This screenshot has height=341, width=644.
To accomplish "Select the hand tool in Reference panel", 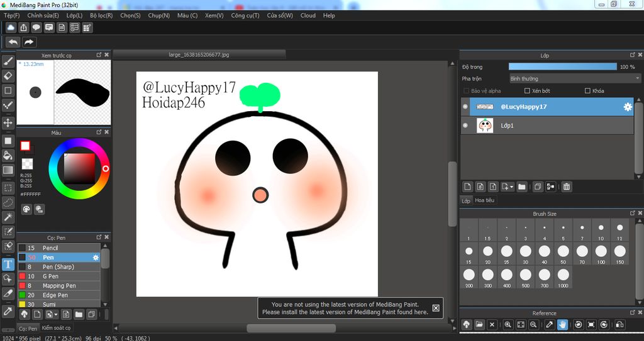I will (x=562, y=325).
